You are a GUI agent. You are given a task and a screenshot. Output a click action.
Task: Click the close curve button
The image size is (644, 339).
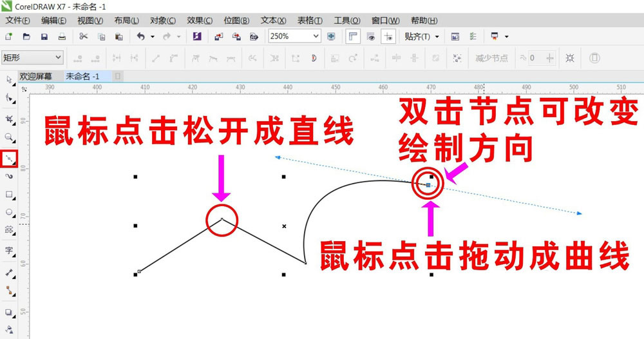[x=314, y=58]
